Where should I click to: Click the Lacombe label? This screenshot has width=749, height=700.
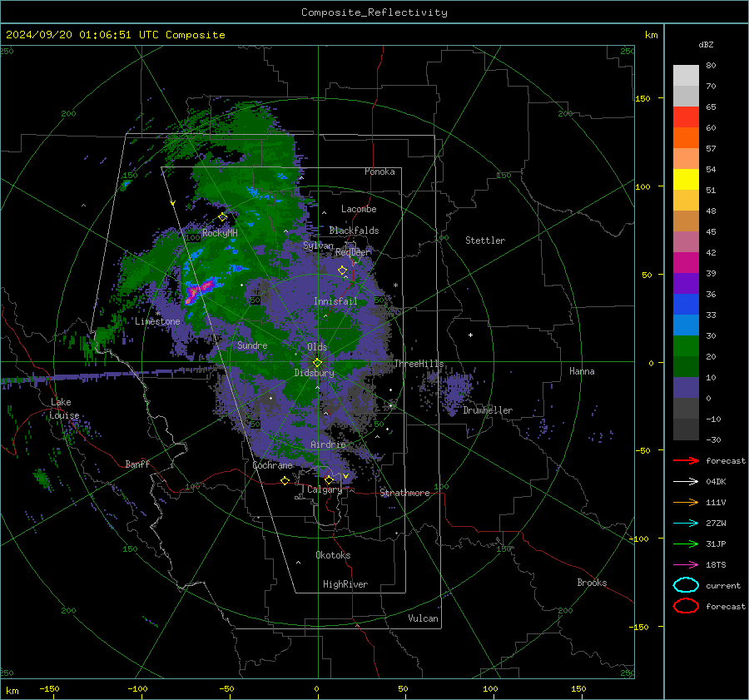(x=359, y=209)
